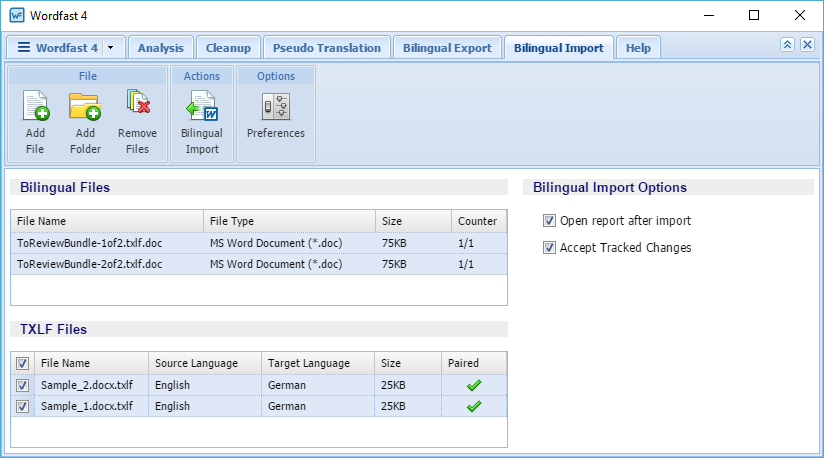Maximize the Wordfast 4 window
824x458 pixels.
[x=754, y=15]
